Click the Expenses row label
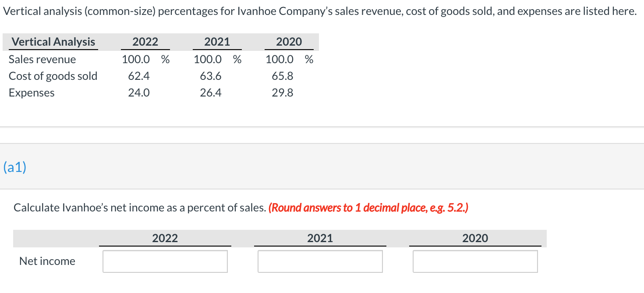This screenshot has width=644, height=293. pos(32,93)
